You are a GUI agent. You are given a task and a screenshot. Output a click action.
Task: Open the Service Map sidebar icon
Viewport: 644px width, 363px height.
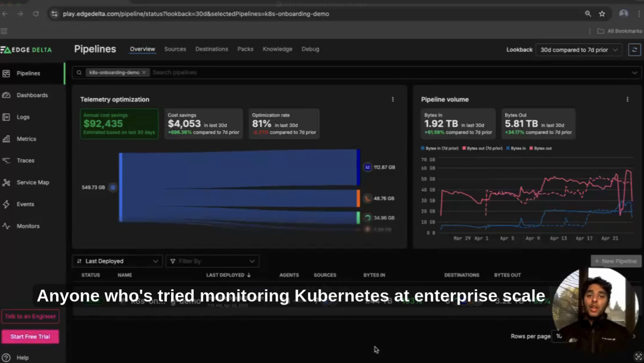click(6, 182)
